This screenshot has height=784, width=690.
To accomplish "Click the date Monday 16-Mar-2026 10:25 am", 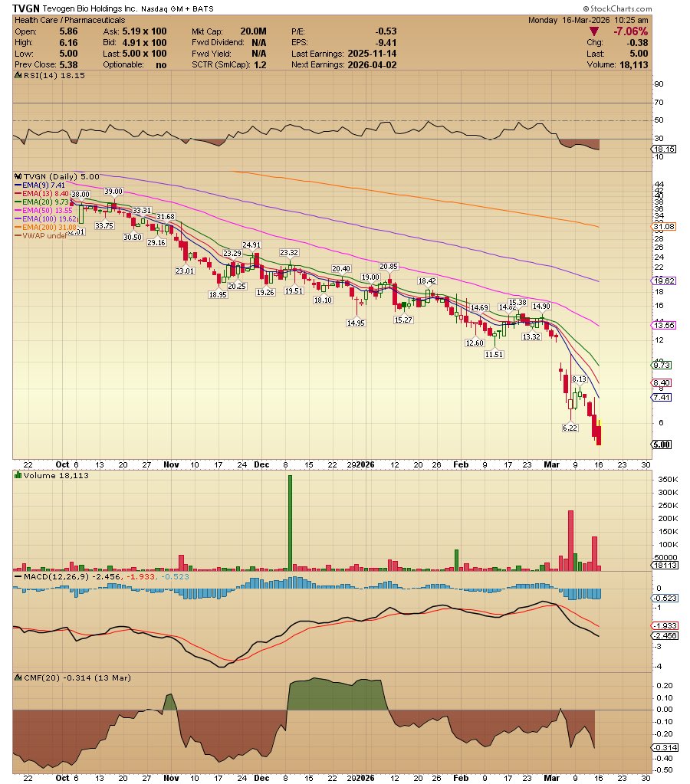I will point(588,20).
